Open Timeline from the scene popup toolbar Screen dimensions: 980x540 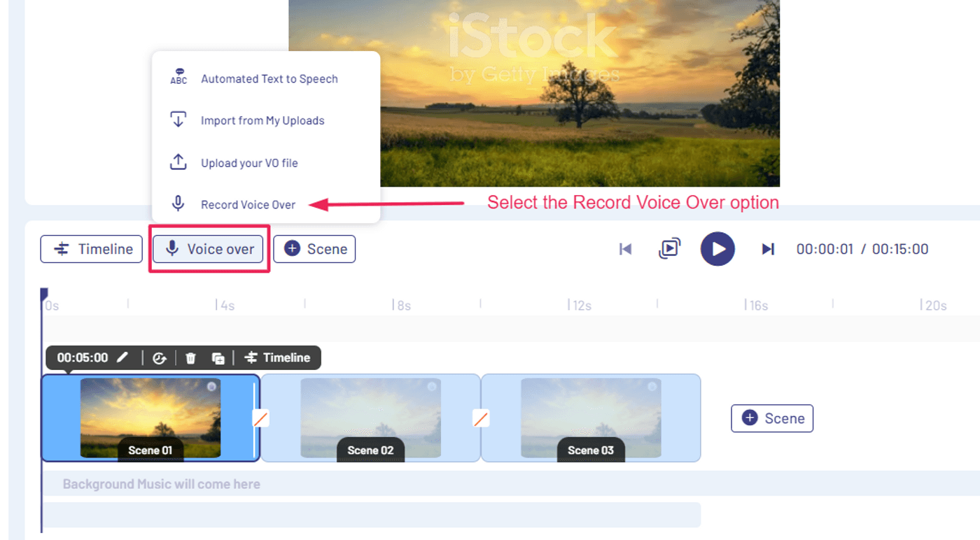click(x=277, y=357)
